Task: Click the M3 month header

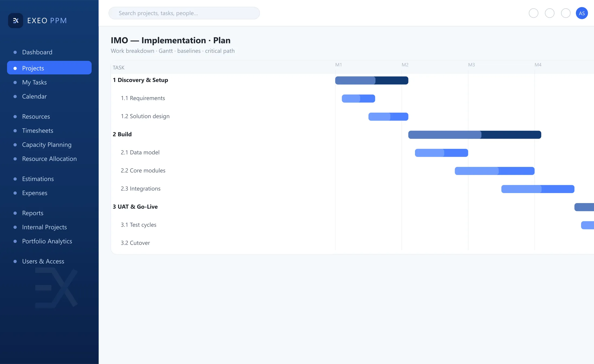Action: [471, 65]
